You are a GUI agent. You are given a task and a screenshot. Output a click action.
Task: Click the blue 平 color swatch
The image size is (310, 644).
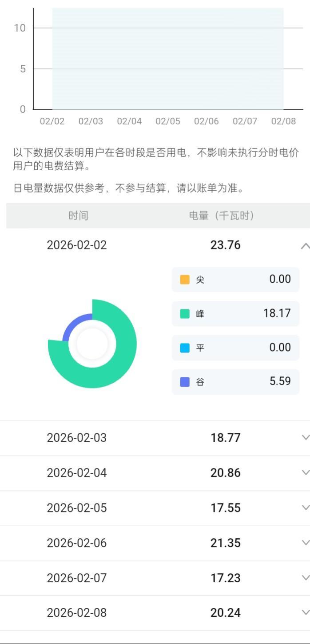click(x=185, y=348)
